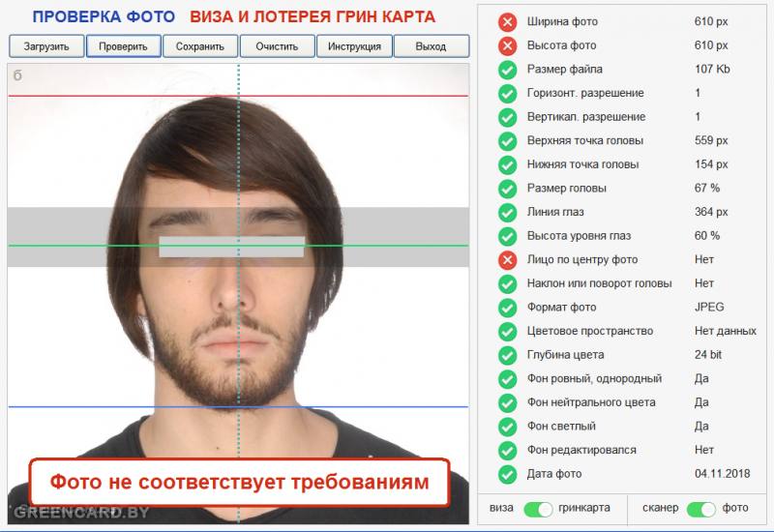The height and width of the screenshot is (532, 774).
Task: Click the green check next to Линия глаз
Action: (507, 213)
